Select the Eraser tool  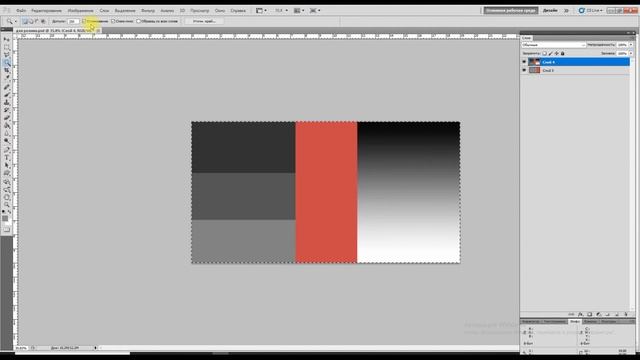(x=7, y=118)
